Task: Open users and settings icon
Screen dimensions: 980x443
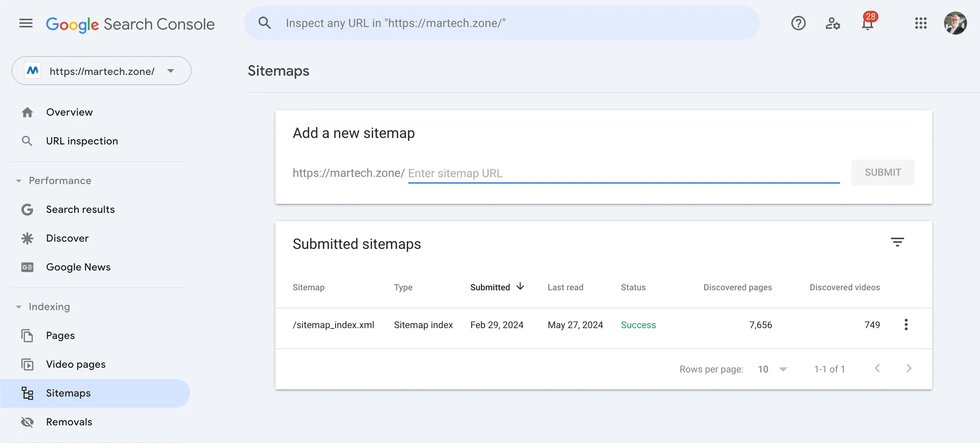Action: tap(833, 23)
